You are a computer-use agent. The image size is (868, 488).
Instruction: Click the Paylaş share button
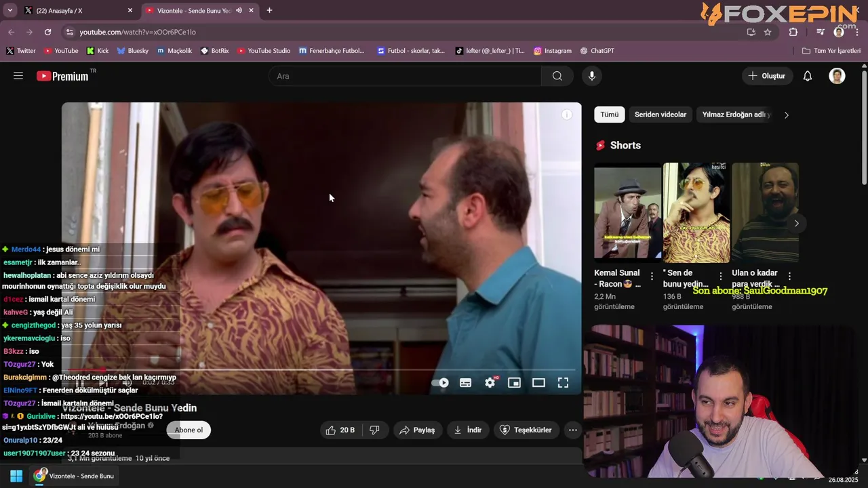(x=417, y=430)
